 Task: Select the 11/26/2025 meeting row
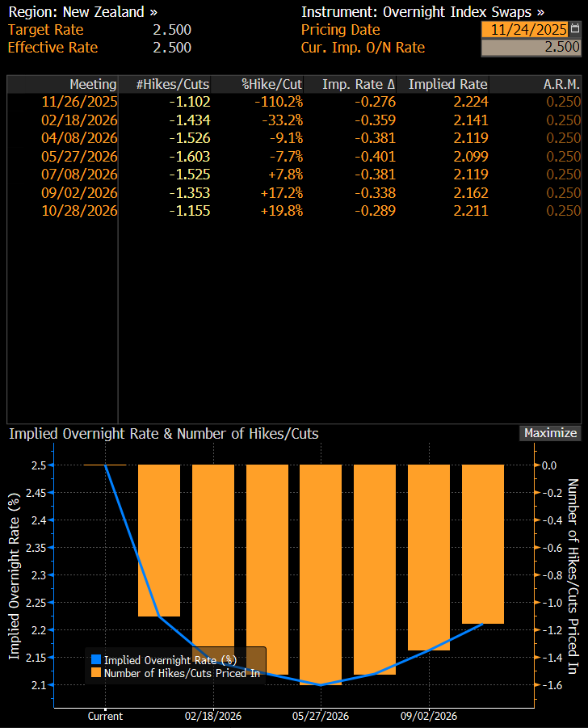click(80, 102)
